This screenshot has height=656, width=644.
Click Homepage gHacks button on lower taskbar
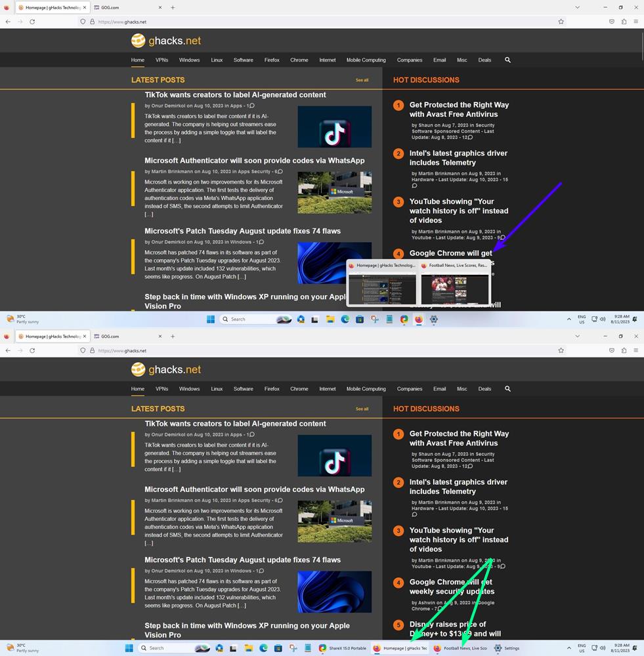(x=400, y=648)
